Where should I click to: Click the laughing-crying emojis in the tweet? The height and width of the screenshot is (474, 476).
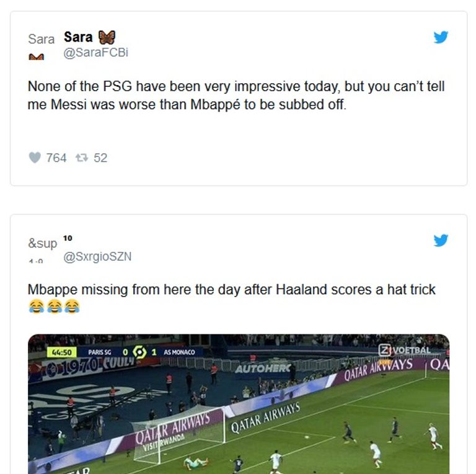[54, 306]
